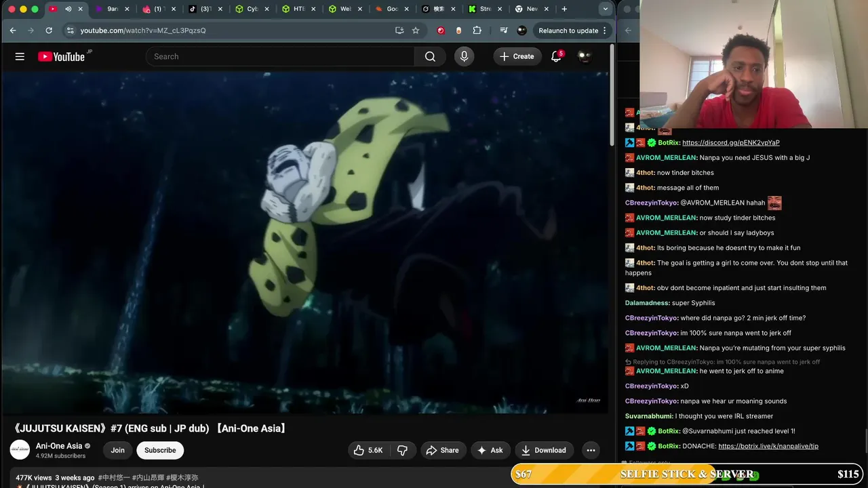The width and height of the screenshot is (868, 488).
Task: Click the Ask button below the video
Action: [x=490, y=450]
